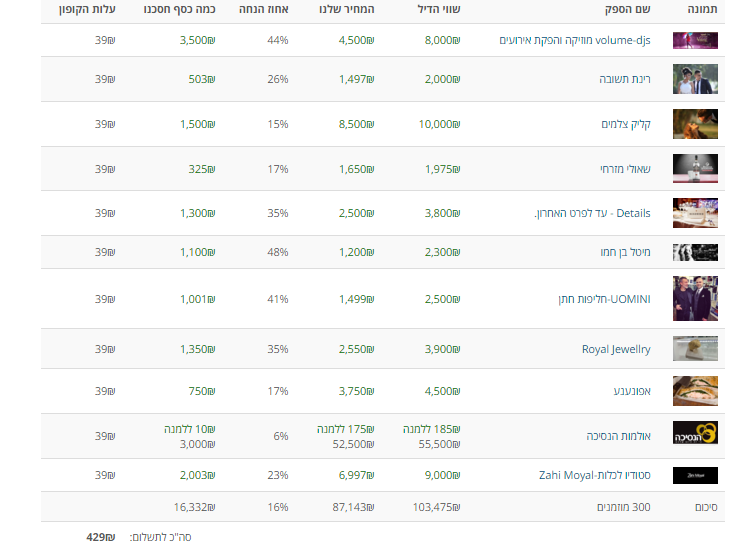Follow the Details עד לפרט האחרון link
The width and height of the screenshot is (745, 546).
click(x=592, y=213)
